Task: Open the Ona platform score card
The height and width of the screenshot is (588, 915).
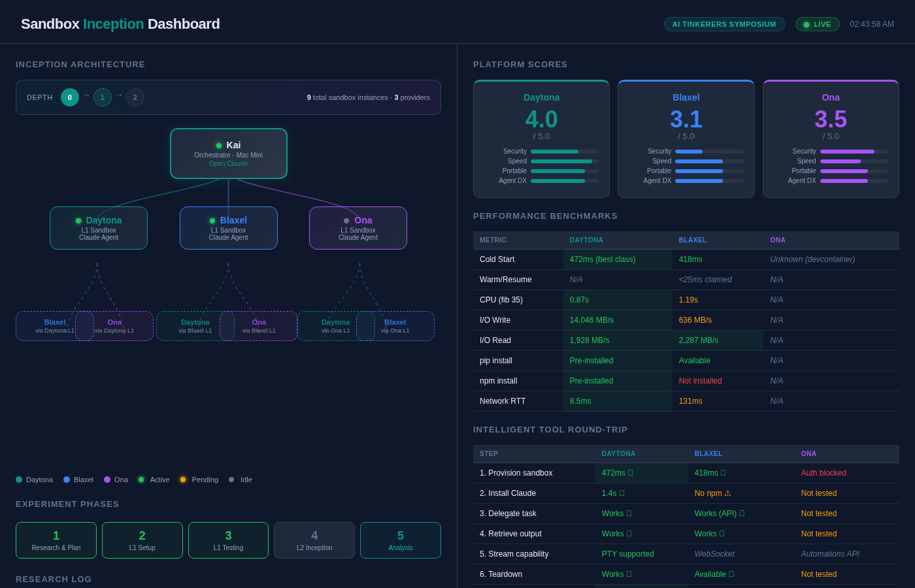Action: coord(831,139)
